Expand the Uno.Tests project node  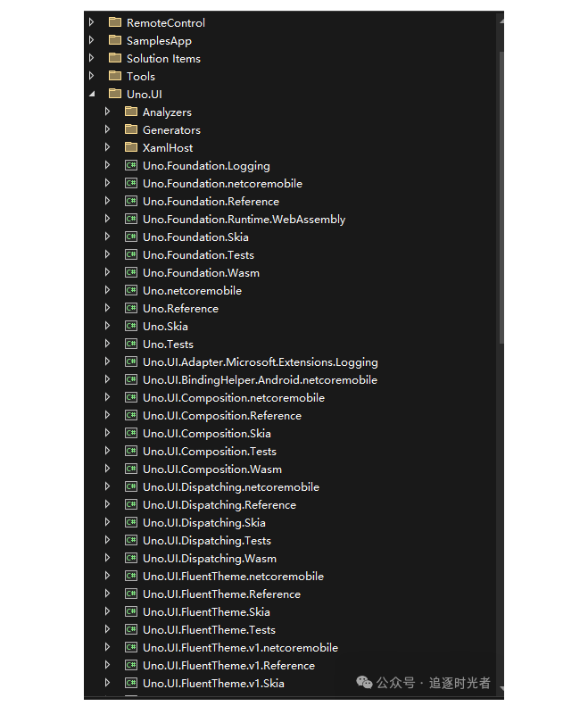click(107, 344)
